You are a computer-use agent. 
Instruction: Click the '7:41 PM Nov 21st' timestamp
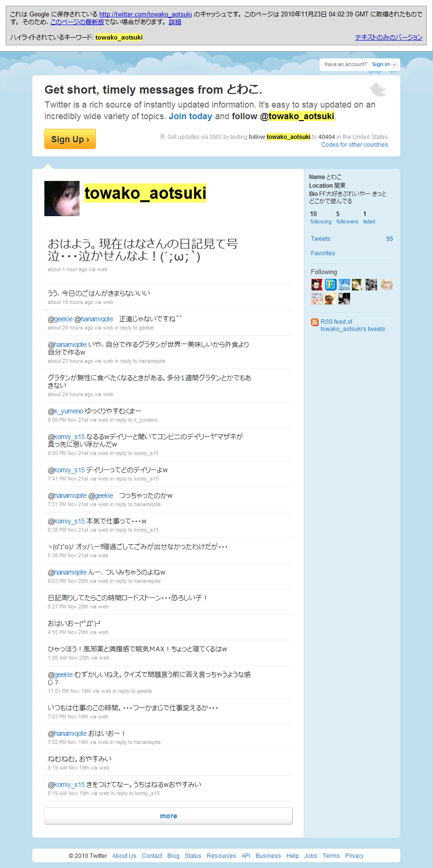(68, 479)
